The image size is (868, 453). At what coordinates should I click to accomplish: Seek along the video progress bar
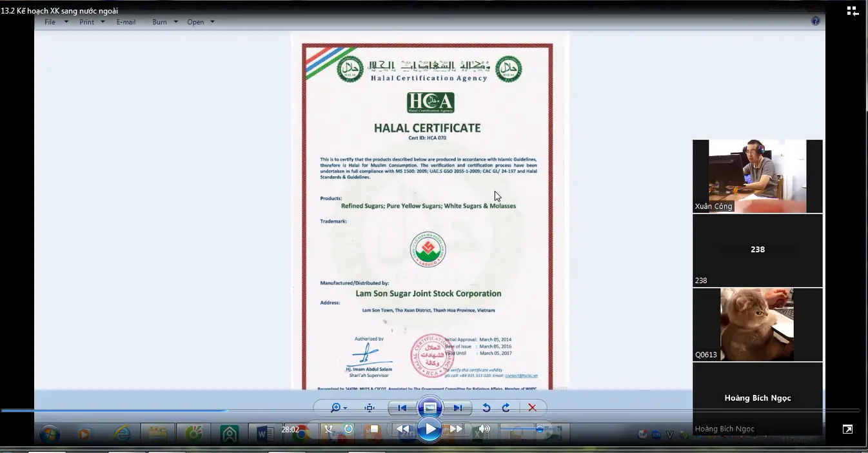(x=430, y=410)
